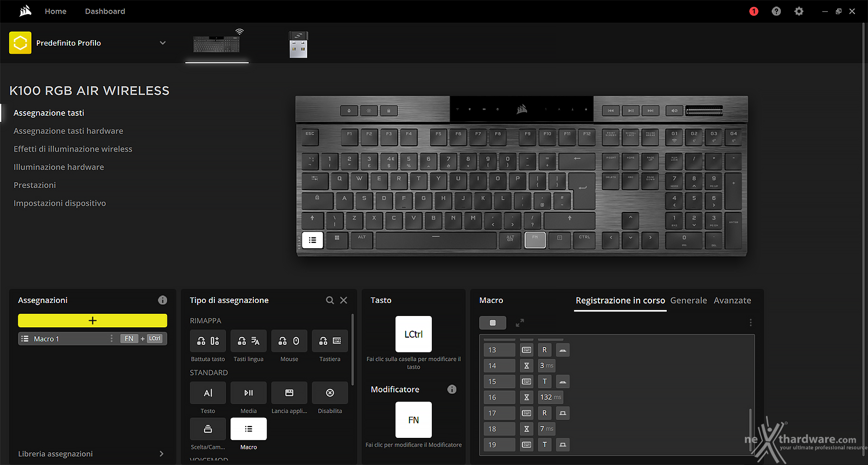
Task: Click the highlighted macro key on keyboard image
Action: pyautogui.click(x=312, y=240)
